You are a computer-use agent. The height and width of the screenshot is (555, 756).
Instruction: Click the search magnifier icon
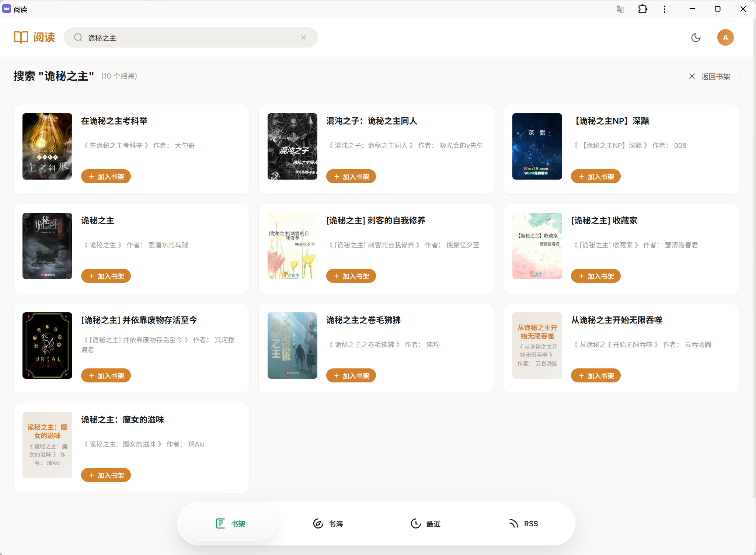(x=78, y=38)
